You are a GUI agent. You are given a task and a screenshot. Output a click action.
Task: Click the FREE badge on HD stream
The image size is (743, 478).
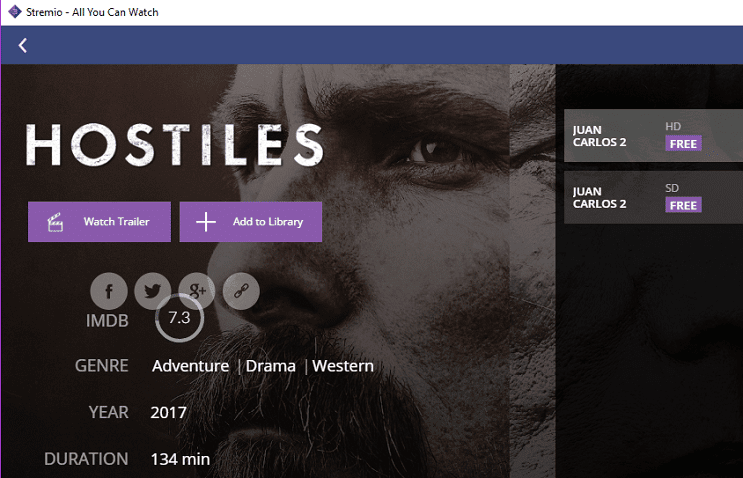click(x=683, y=144)
